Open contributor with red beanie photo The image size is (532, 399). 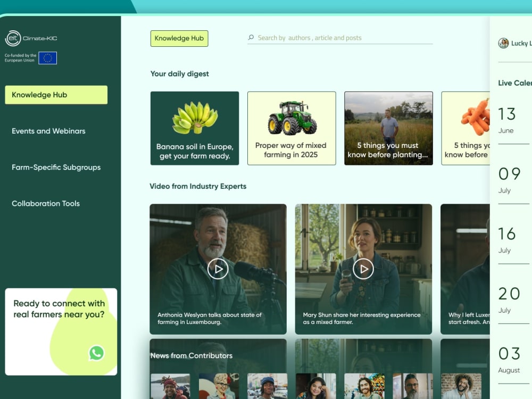click(170, 386)
